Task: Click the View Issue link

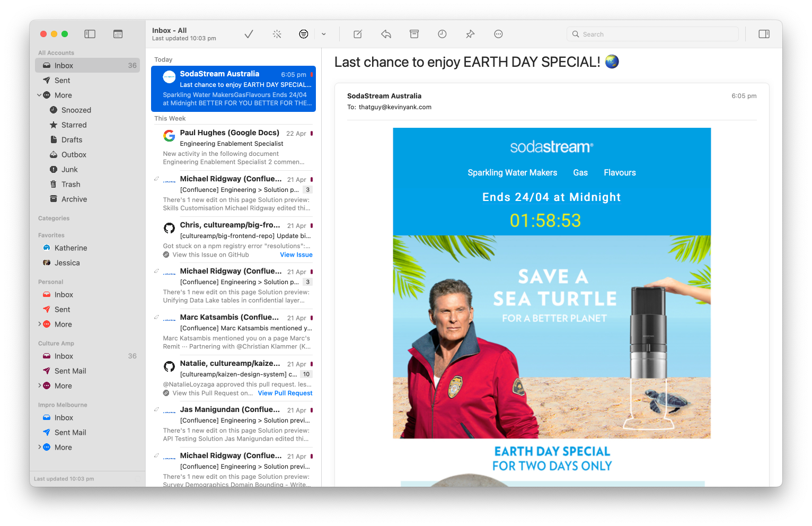Action: (296, 255)
